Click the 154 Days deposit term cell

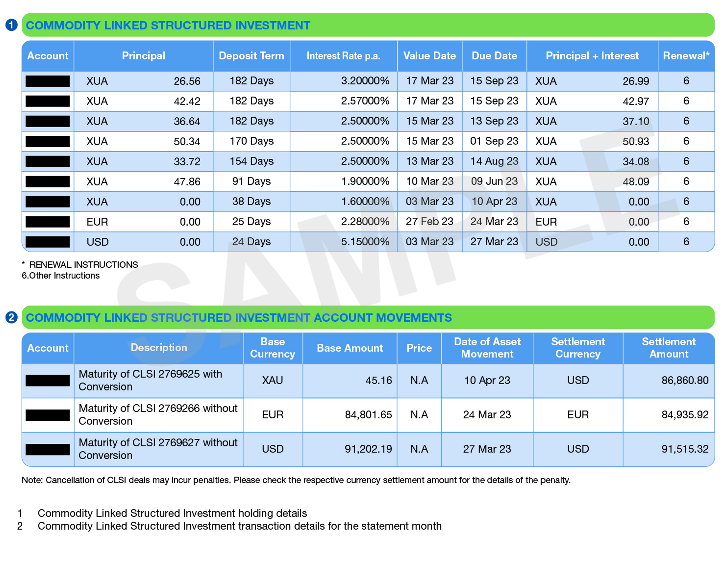251,161
